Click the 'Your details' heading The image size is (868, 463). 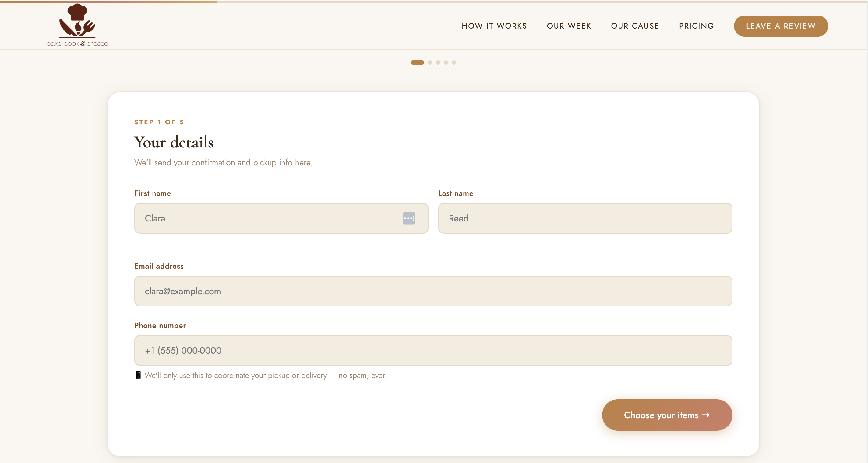click(174, 142)
